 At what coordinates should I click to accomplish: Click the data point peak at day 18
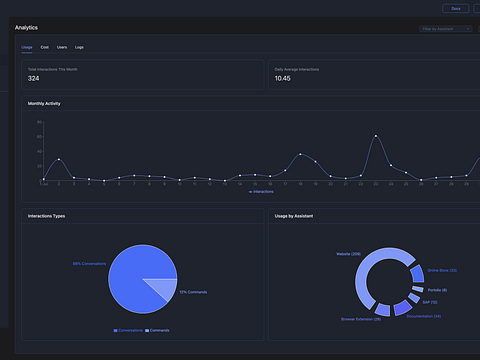click(300, 154)
